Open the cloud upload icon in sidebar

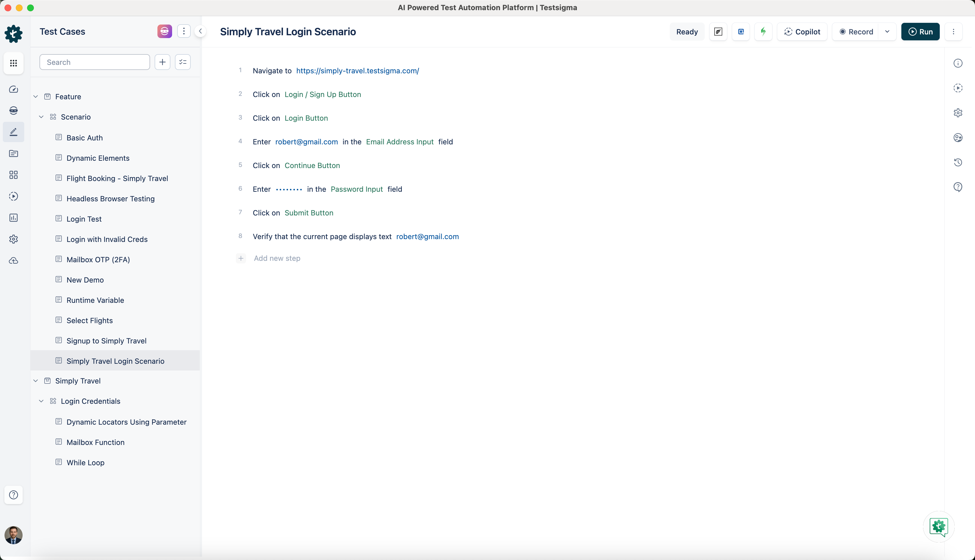click(14, 261)
